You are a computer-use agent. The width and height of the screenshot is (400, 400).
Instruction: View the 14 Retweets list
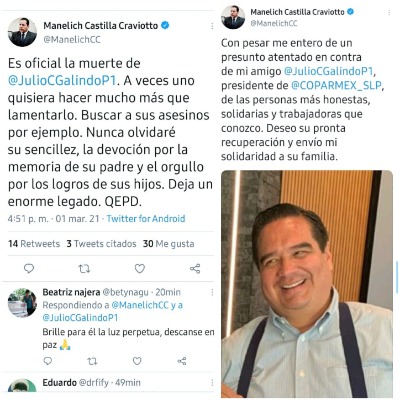pyautogui.click(x=34, y=244)
